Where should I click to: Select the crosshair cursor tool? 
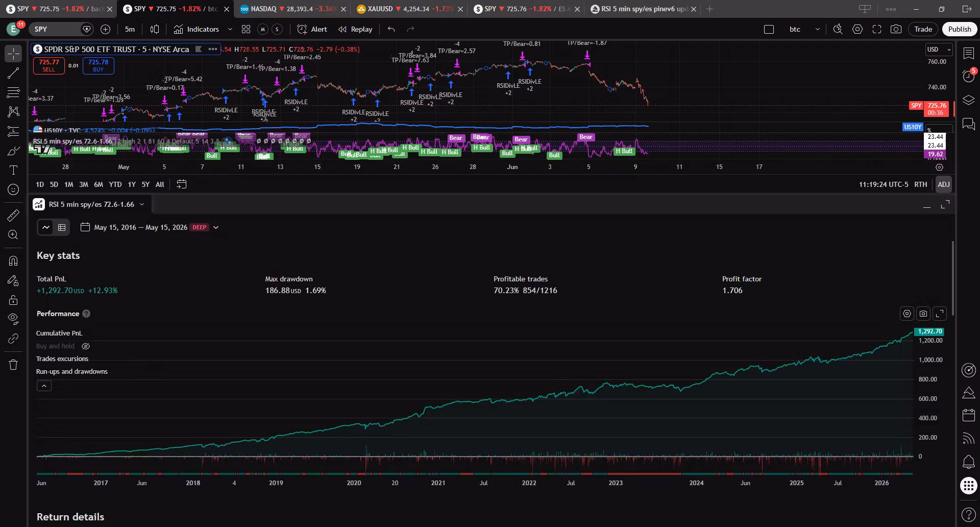tap(13, 53)
